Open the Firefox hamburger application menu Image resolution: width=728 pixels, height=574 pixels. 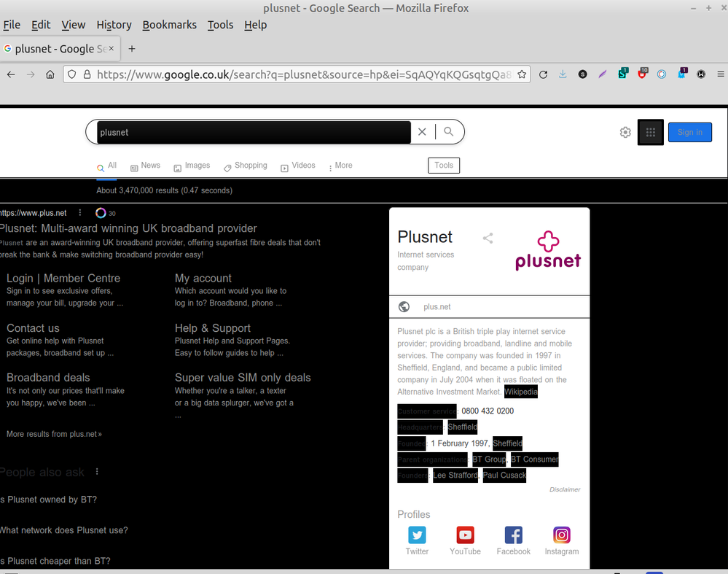pyautogui.click(x=720, y=74)
